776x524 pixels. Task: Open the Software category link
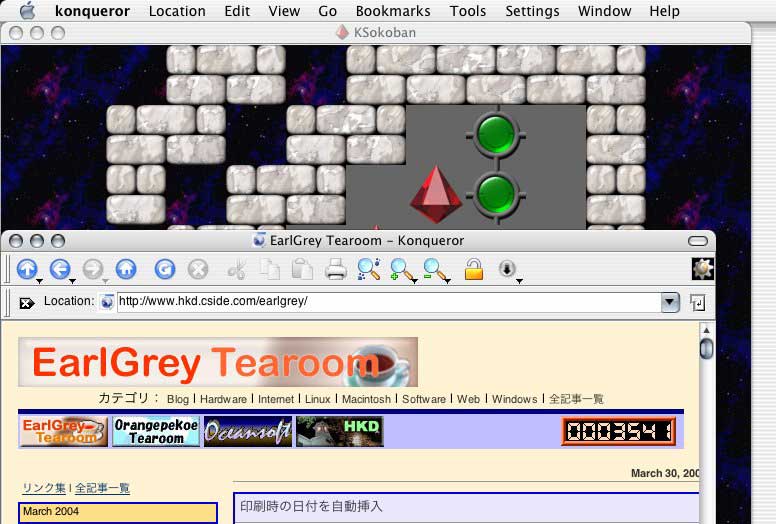pos(424,399)
